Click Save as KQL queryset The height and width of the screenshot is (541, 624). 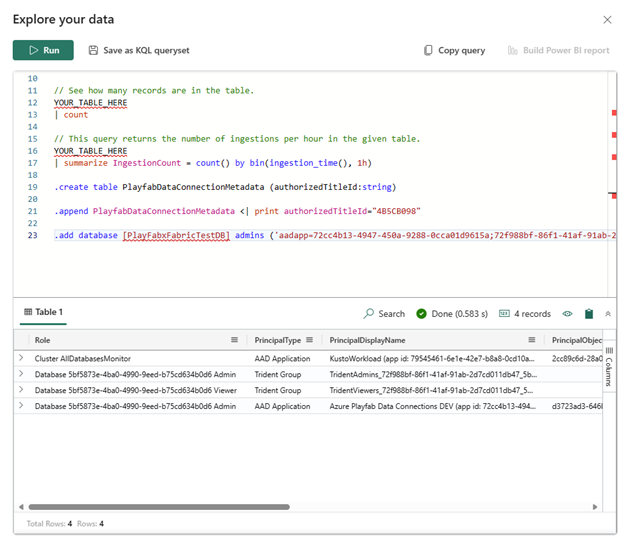pos(138,50)
